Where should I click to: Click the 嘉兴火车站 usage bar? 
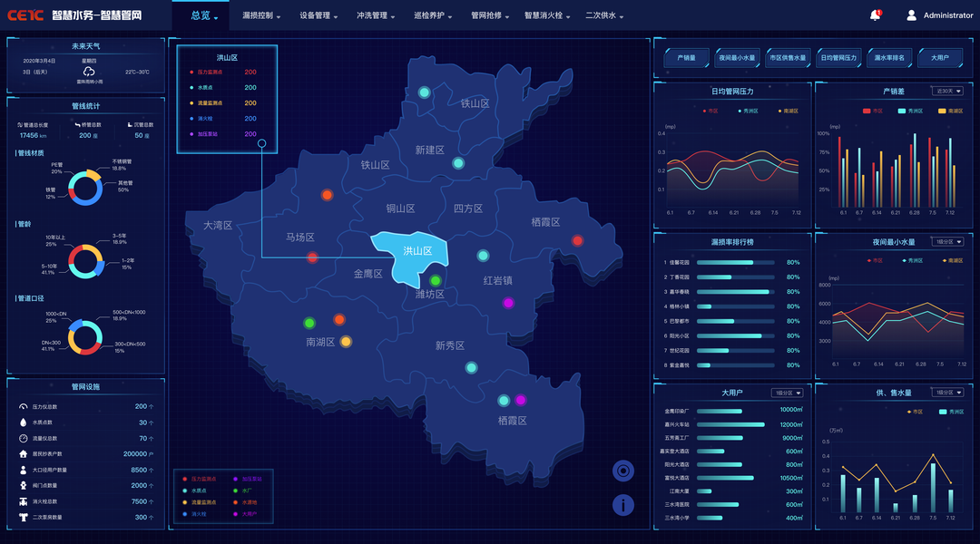[x=730, y=424]
